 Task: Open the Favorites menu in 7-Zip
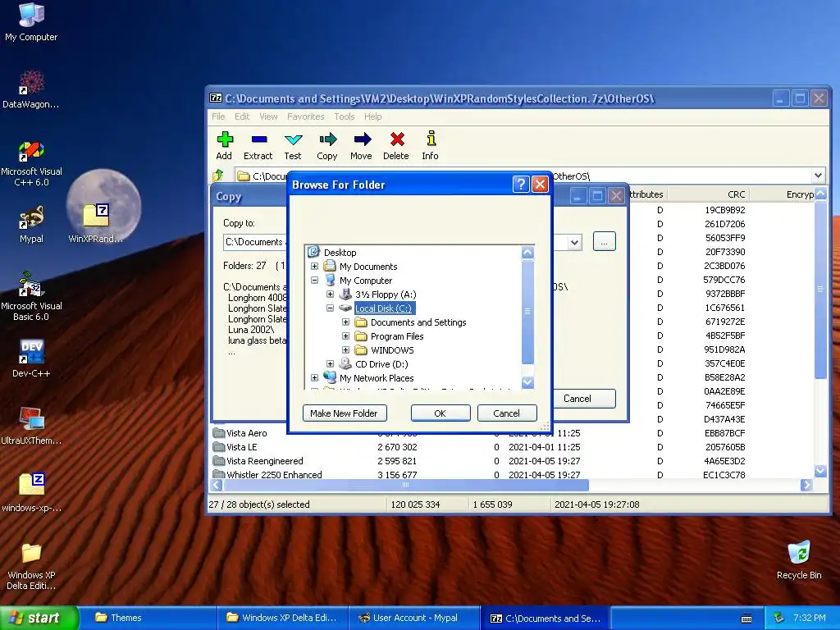click(x=305, y=116)
